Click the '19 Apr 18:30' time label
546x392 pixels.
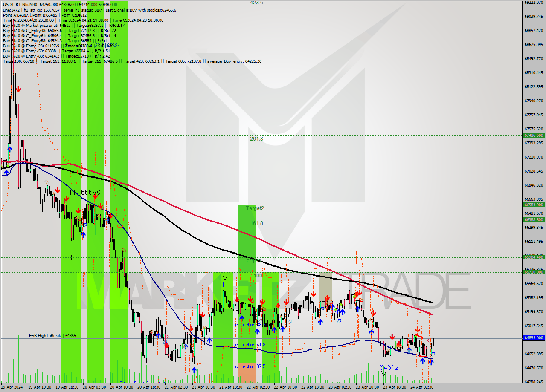[x=67, y=387]
